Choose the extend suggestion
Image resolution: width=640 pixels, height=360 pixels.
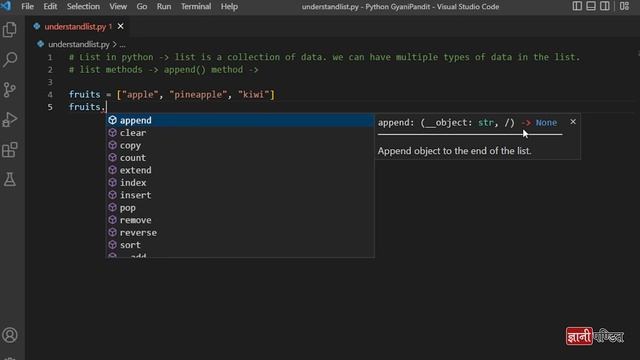(x=240, y=170)
